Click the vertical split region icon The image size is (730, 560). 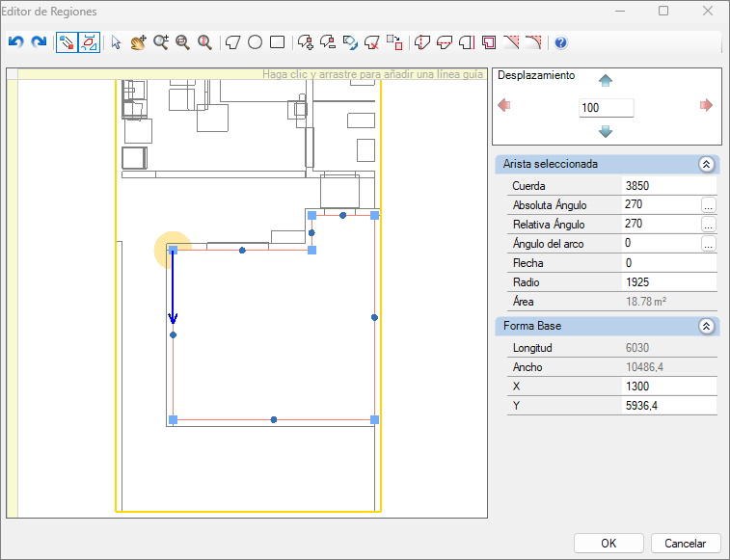click(x=421, y=42)
